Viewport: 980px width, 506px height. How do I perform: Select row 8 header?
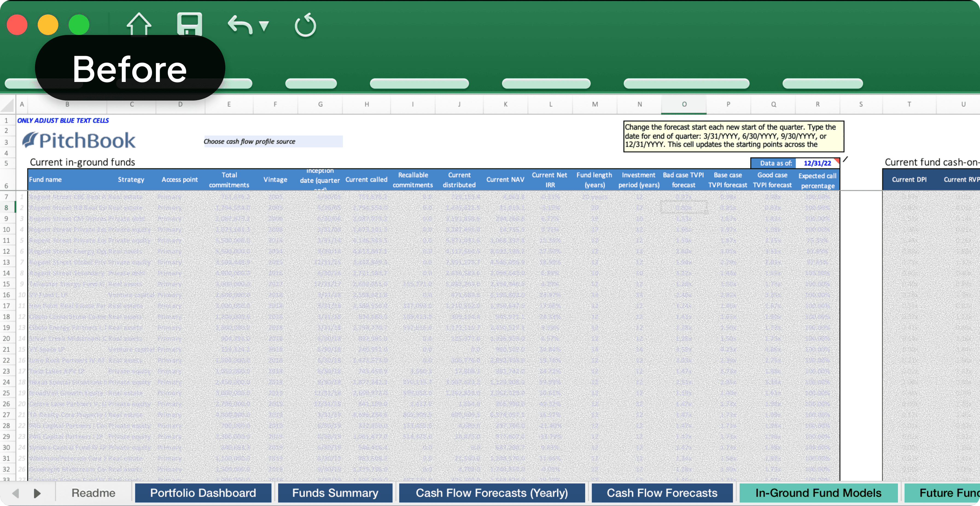7,208
